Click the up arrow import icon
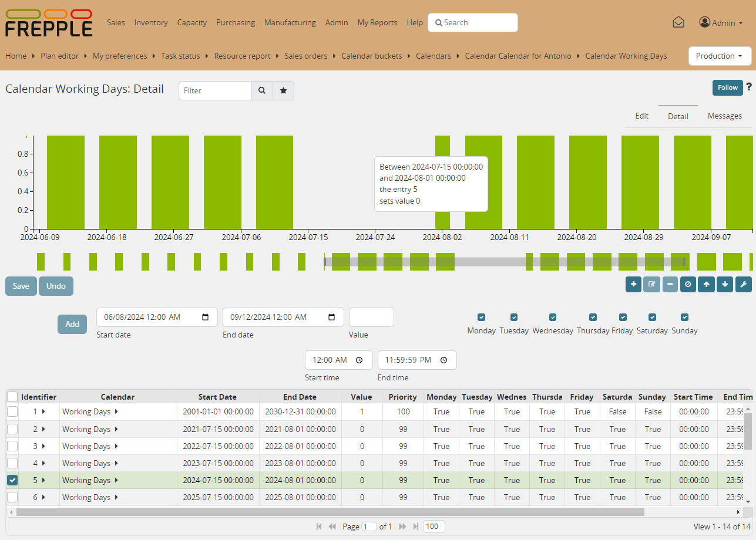Viewport: 756px width, 540px height. [706, 284]
